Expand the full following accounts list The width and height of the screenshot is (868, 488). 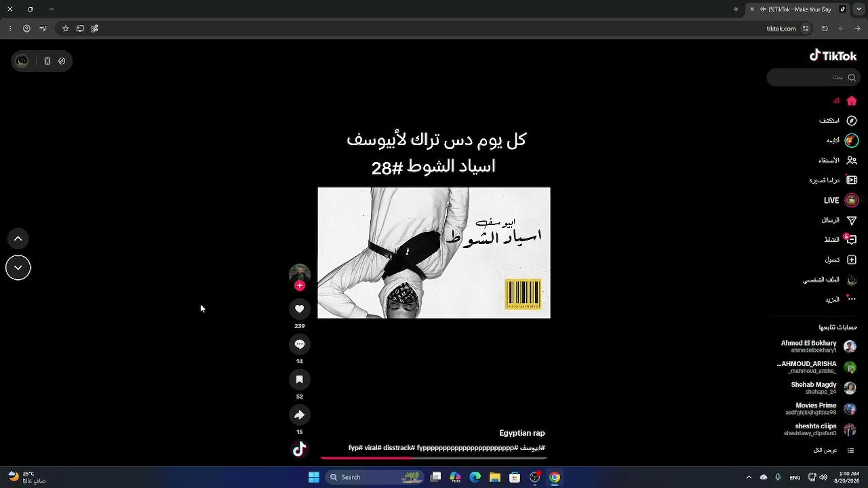tap(834, 451)
